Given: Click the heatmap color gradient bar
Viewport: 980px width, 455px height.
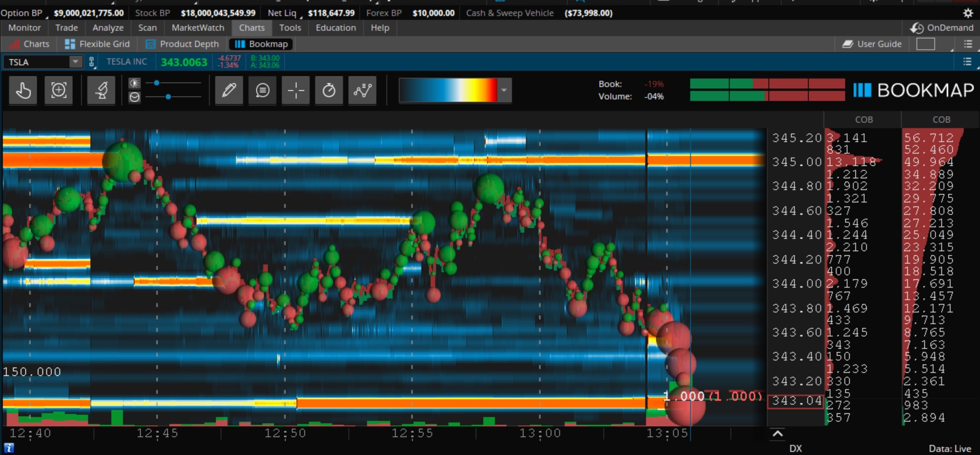Looking at the screenshot, I should pos(448,90).
